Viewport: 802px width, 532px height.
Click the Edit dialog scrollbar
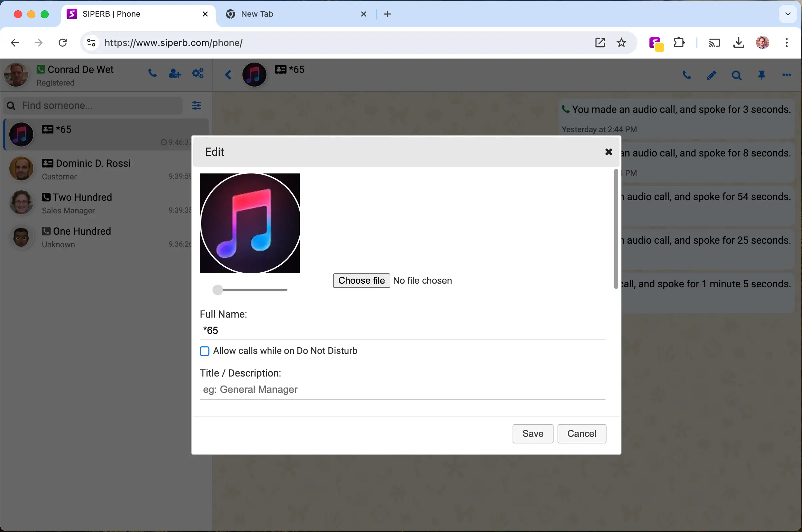(x=616, y=229)
